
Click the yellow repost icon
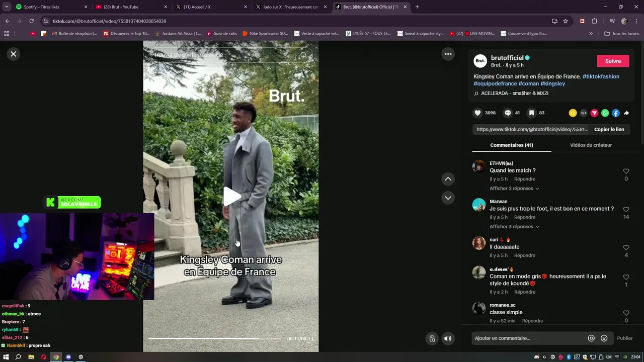(573, 113)
